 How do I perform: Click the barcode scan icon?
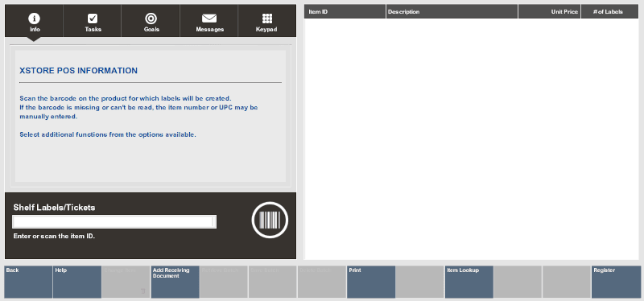point(270,220)
